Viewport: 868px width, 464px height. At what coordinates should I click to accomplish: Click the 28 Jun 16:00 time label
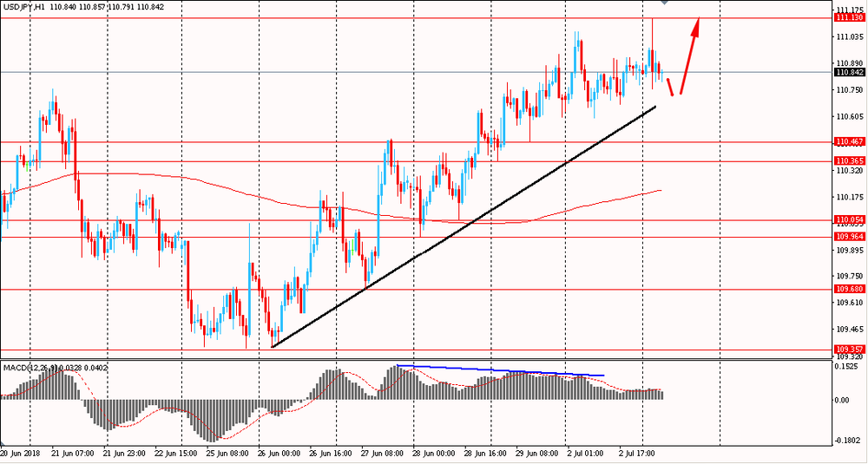point(485,453)
